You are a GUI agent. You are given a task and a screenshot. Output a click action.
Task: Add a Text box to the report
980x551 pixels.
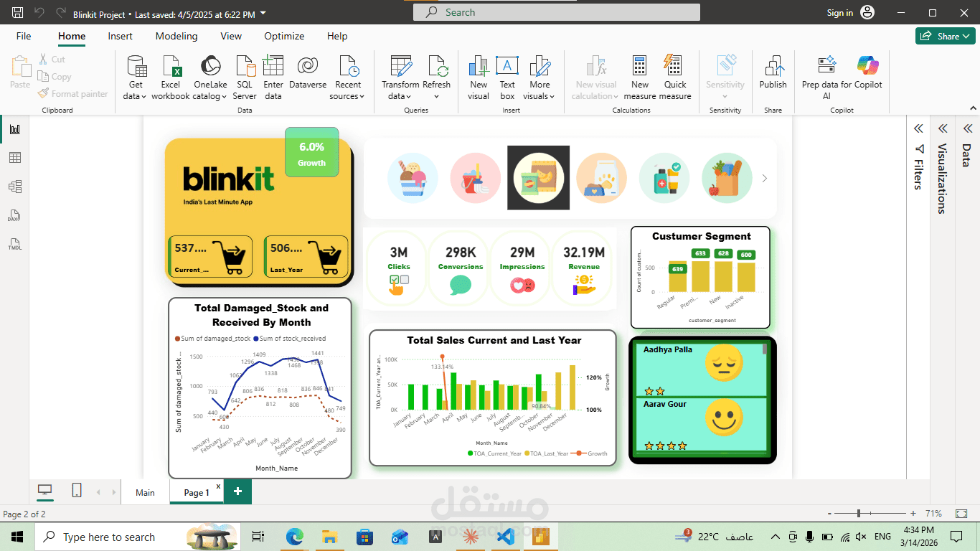pos(507,77)
